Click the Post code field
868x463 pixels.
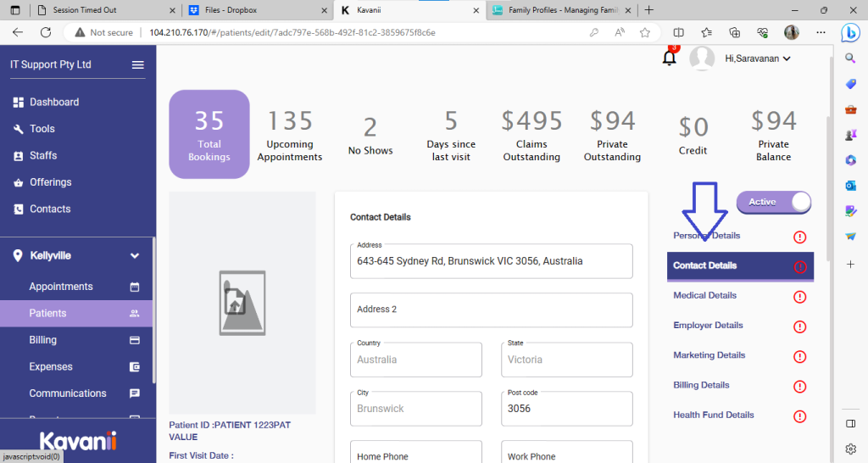tap(566, 409)
